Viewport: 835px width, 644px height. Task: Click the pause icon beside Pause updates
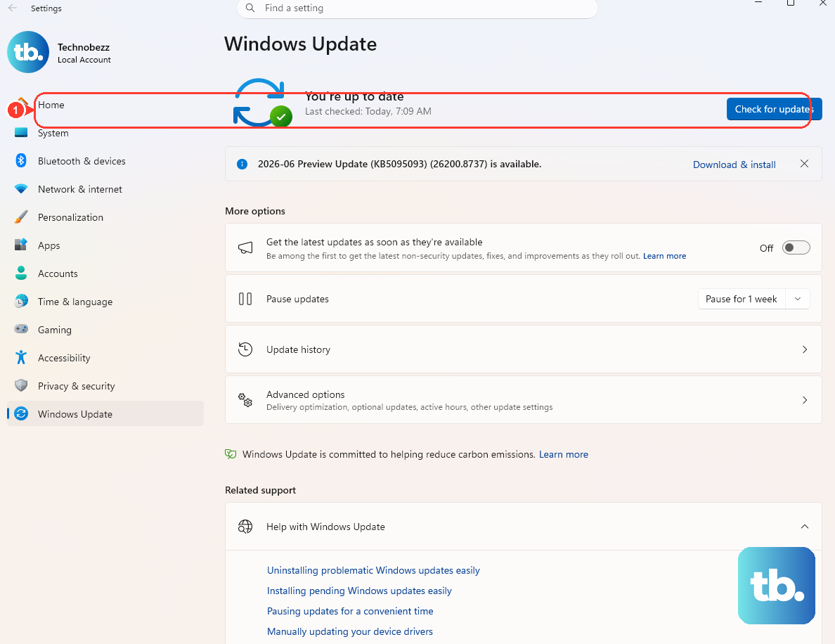pyautogui.click(x=245, y=299)
